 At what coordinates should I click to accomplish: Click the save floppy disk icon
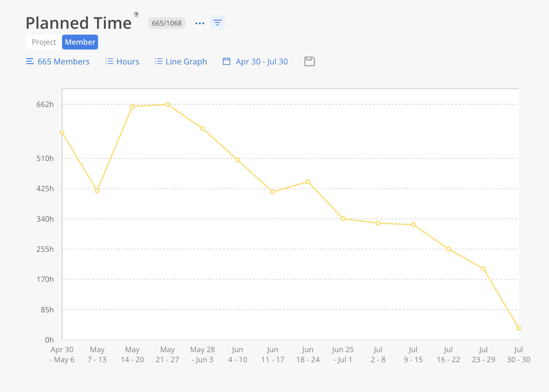309,61
